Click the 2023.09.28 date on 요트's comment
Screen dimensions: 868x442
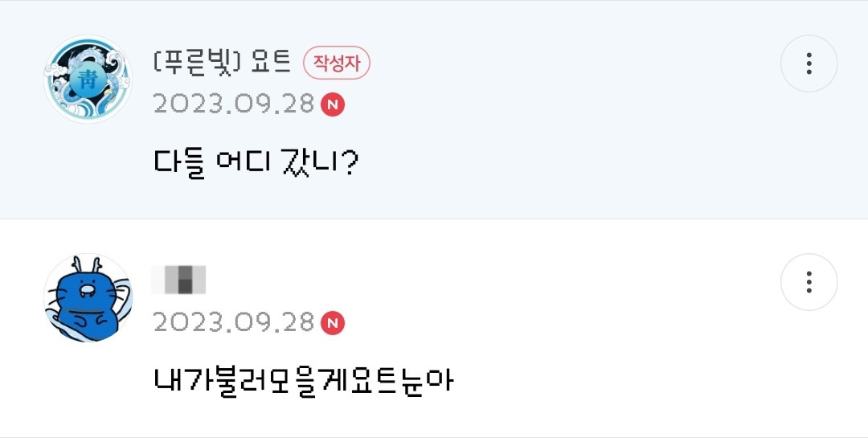(233, 104)
